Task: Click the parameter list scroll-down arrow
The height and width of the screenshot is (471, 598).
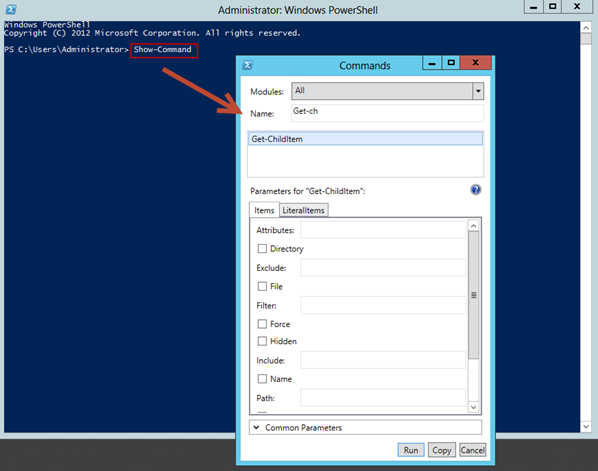Action: click(x=473, y=407)
